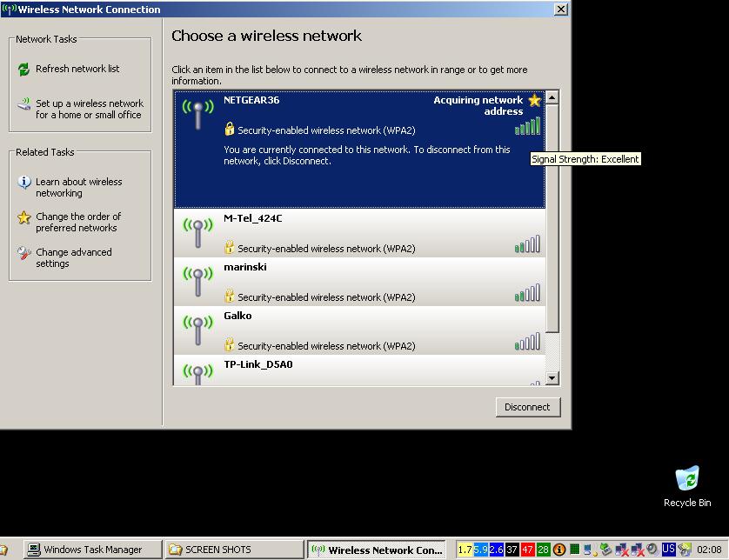Image resolution: width=729 pixels, height=560 pixels.
Task: Click the Refresh network list link
Action: click(x=77, y=69)
